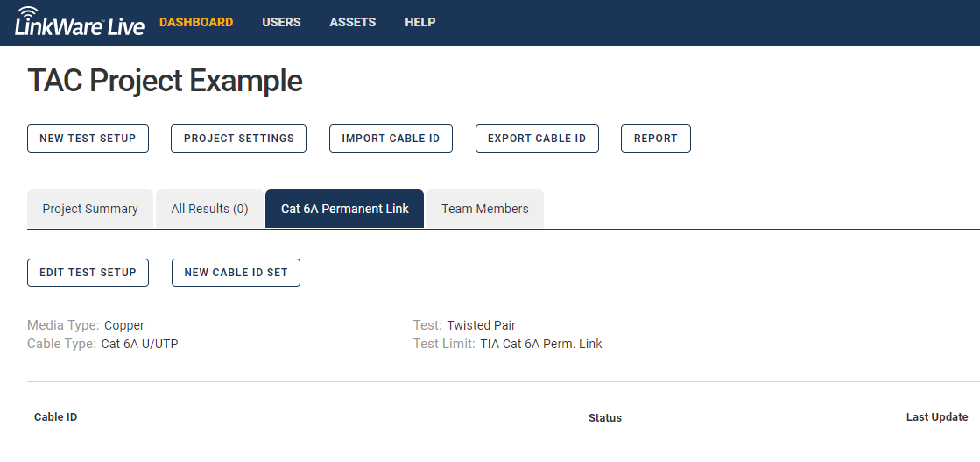The height and width of the screenshot is (462, 980).
Task: Open Project Settings
Action: tap(239, 139)
